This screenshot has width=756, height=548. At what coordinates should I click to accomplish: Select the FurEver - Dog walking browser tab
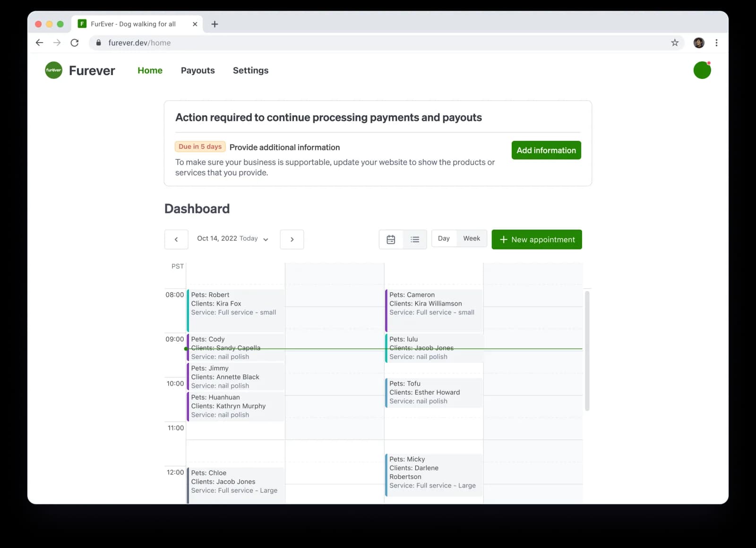point(137,24)
